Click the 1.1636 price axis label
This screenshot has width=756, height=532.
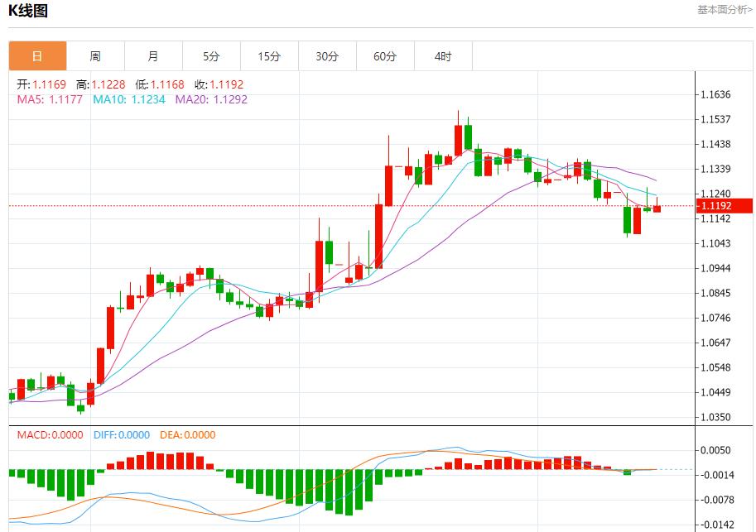pos(714,94)
